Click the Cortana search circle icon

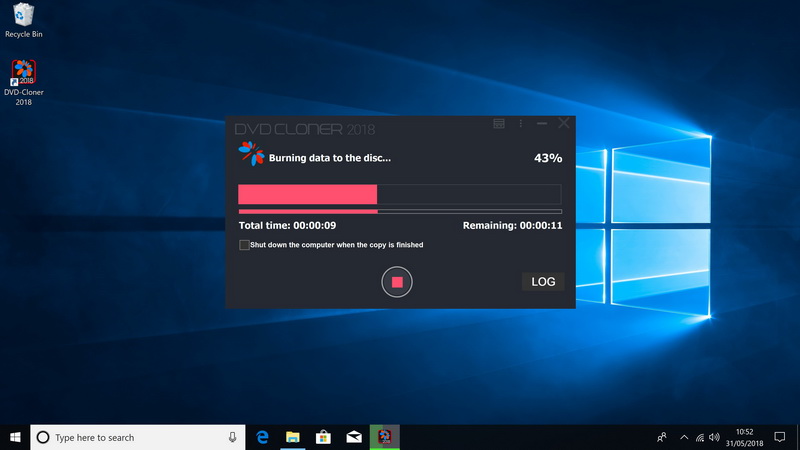tap(43, 437)
